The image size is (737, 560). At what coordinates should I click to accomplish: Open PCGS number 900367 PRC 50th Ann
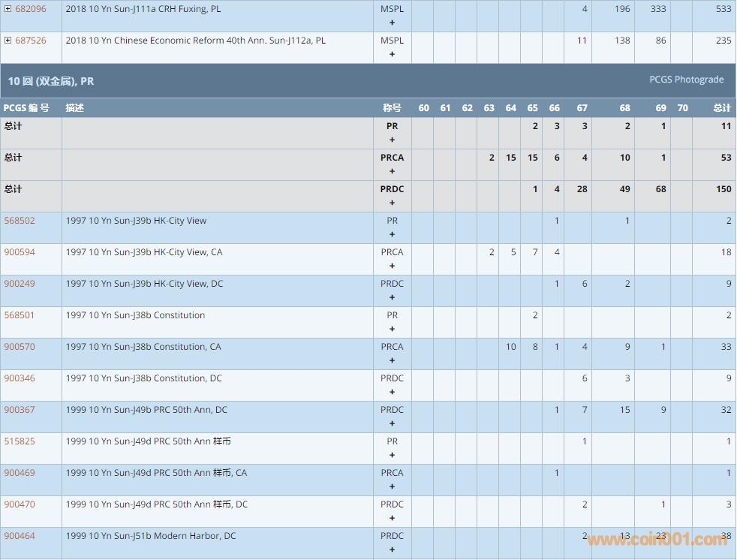pyautogui.click(x=20, y=410)
